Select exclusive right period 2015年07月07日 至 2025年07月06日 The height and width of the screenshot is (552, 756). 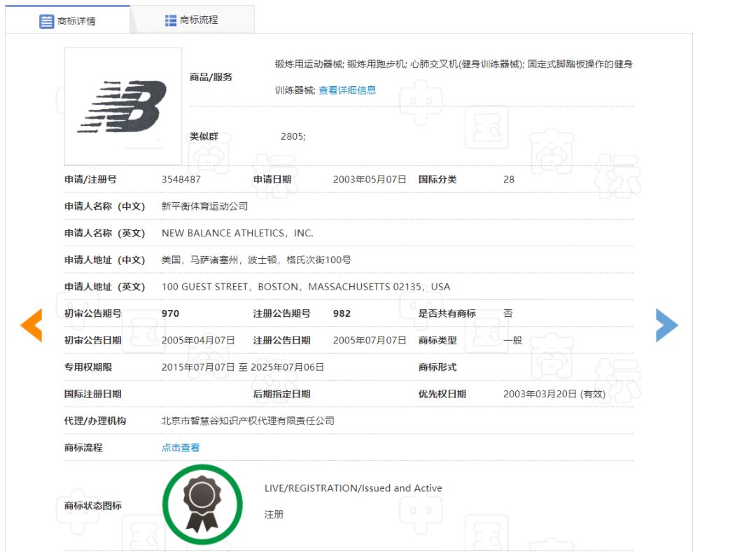242,367
